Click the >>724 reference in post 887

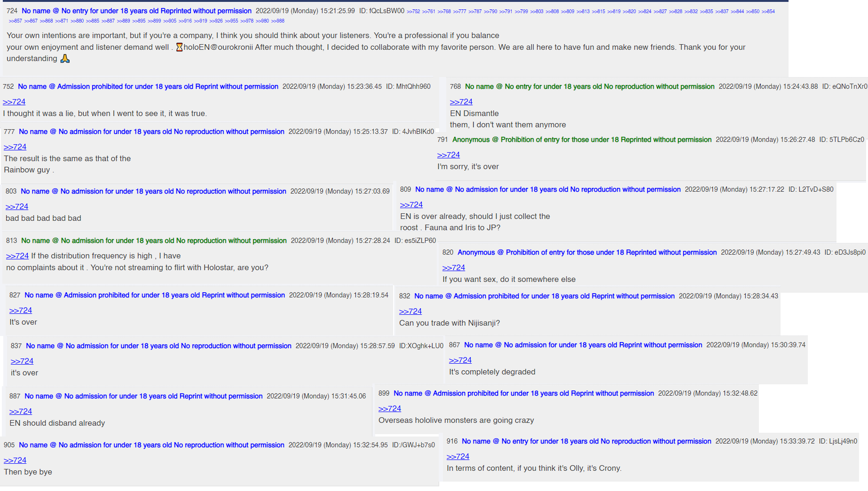21,411
